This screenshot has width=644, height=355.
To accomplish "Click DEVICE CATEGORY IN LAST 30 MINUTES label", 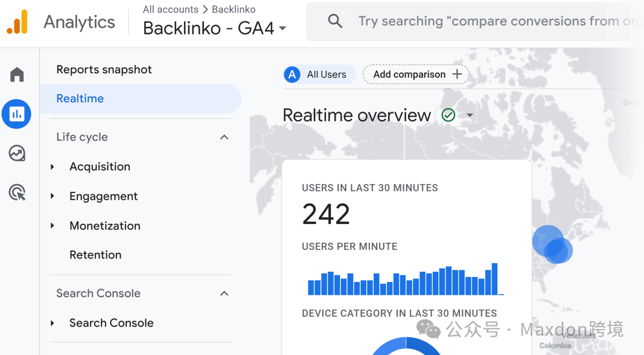I will click(x=399, y=313).
